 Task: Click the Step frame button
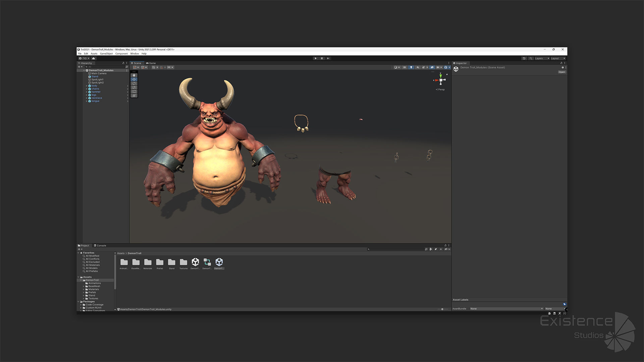328,58
